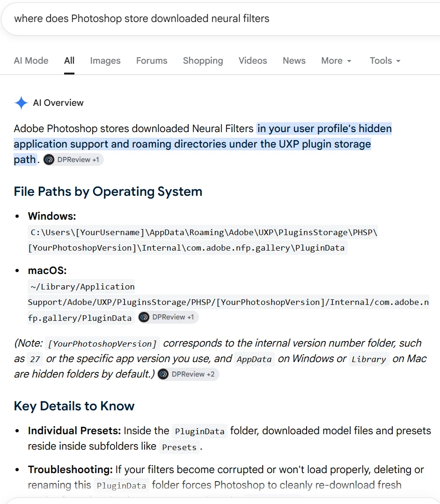The image size is (440, 504).
Task: Click the search query input field
Action: [x=221, y=19]
